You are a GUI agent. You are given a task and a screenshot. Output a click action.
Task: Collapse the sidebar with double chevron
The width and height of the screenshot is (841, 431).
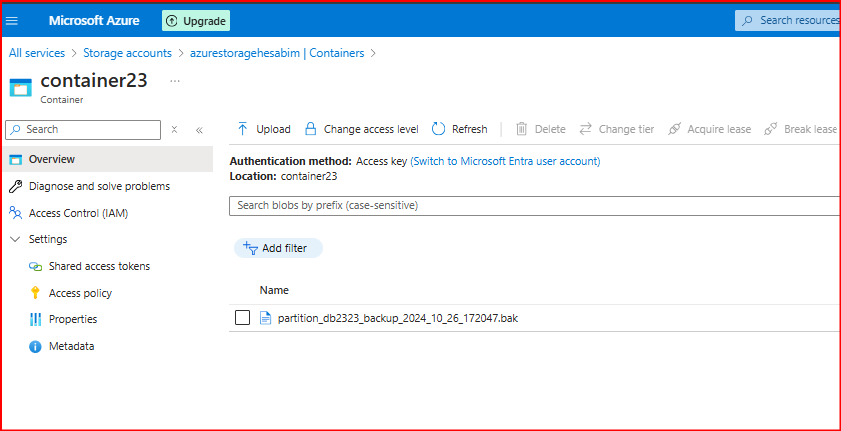(199, 130)
